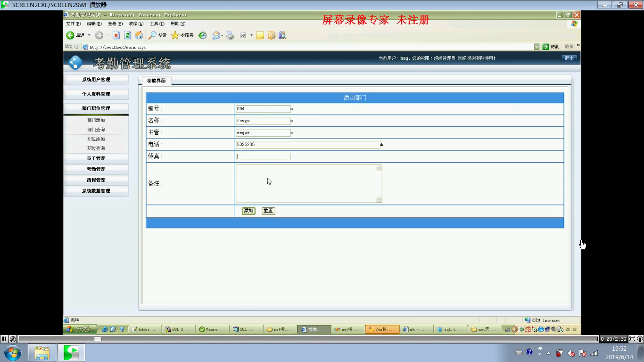Open 收藏夹 favorites star icon
644x362 pixels.
175,35
